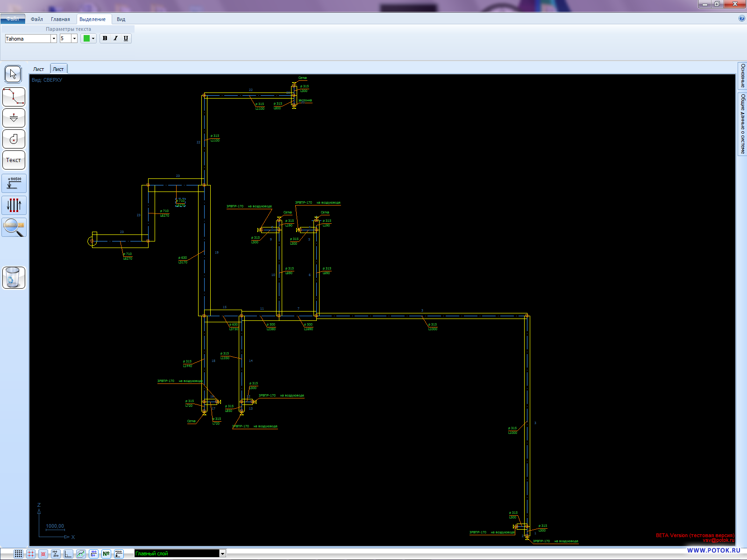This screenshot has width=747, height=560.
Task: Select the parallel lines arrows tool
Action: click(x=14, y=205)
